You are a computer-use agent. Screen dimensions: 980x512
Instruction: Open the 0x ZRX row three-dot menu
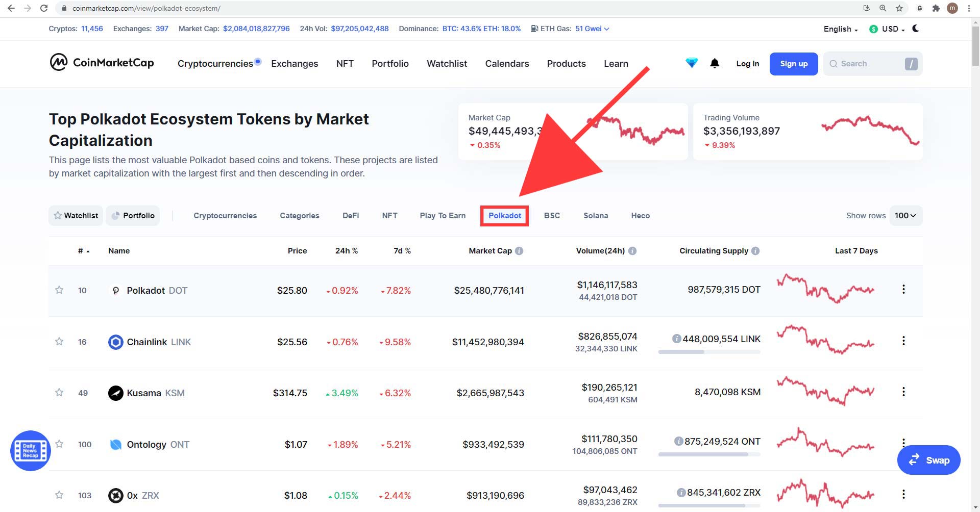903,494
